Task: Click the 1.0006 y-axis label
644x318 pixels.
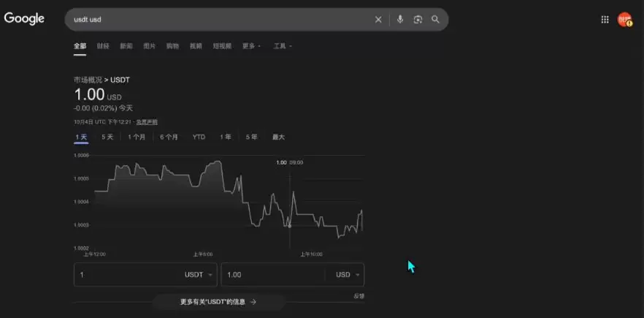Action: [x=81, y=156]
